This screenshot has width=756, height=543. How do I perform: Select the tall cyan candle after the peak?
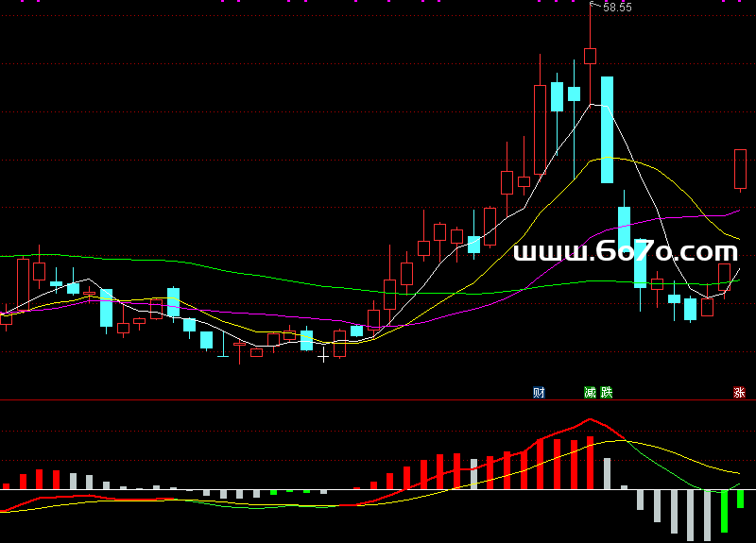point(607,129)
